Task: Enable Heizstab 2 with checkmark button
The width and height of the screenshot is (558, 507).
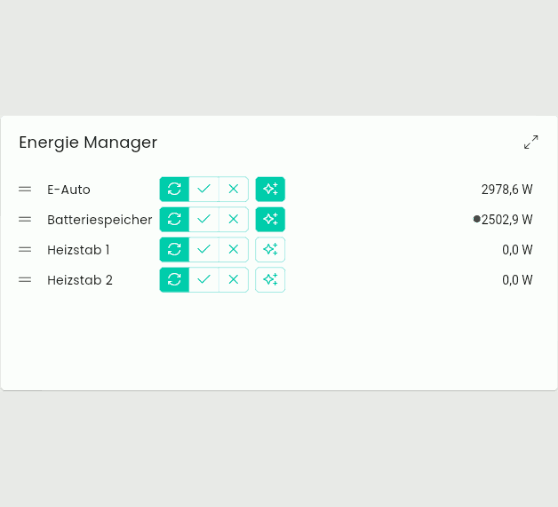Action: 204,280
